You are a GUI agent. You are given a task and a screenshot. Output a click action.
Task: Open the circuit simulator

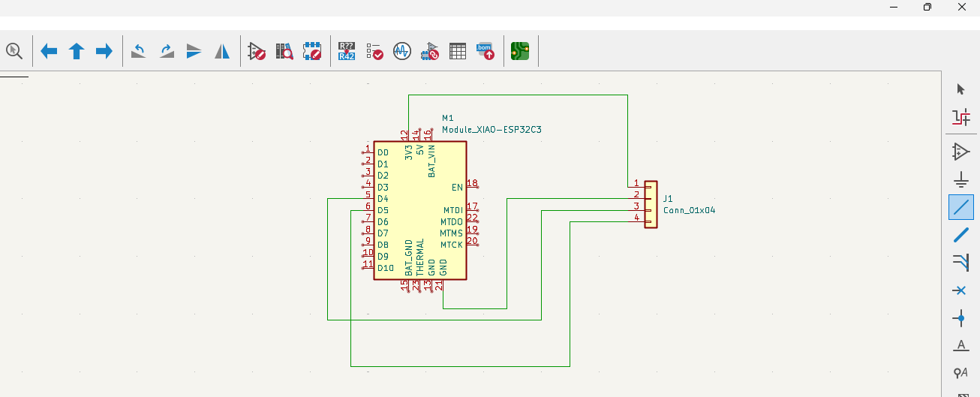(x=402, y=51)
